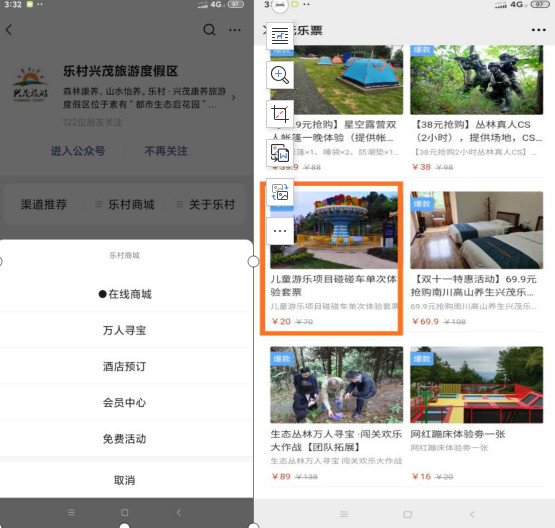
Task: Tap the ¥89 price on treasure hunt
Action: [x=281, y=476]
